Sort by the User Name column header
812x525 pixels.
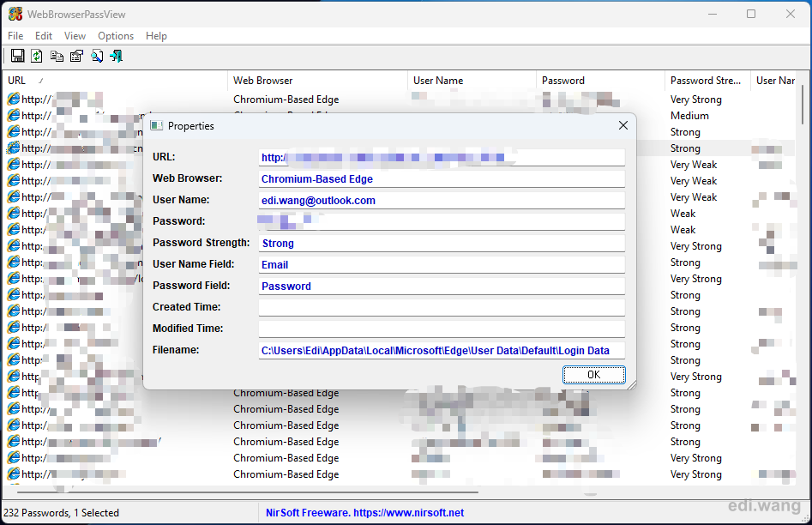[472, 81]
